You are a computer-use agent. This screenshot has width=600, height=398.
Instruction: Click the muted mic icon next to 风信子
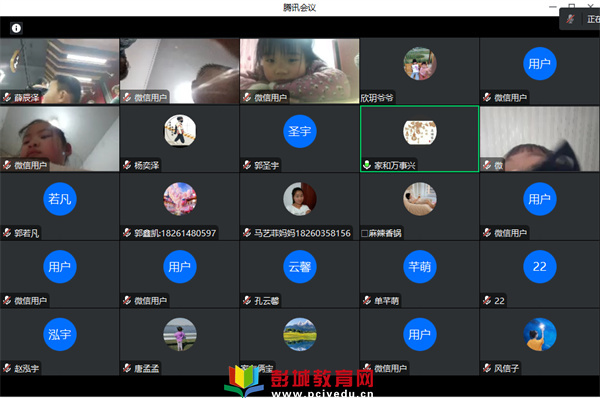(x=487, y=368)
